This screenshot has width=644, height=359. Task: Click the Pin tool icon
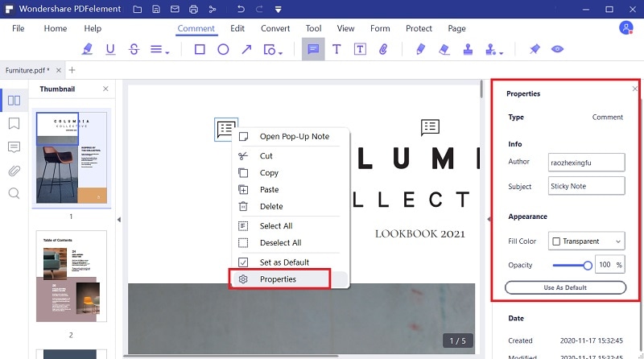click(535, 49)
